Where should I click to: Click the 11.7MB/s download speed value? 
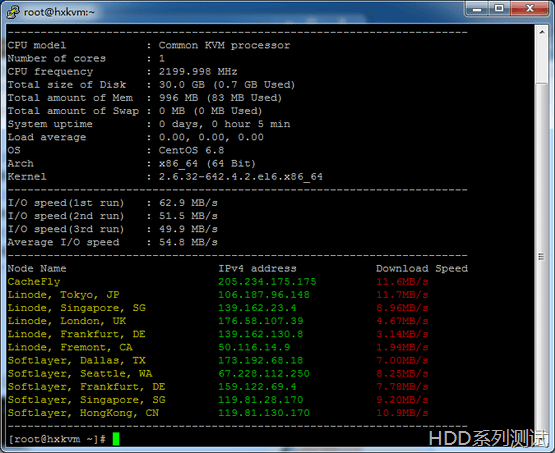pos(402,295)
